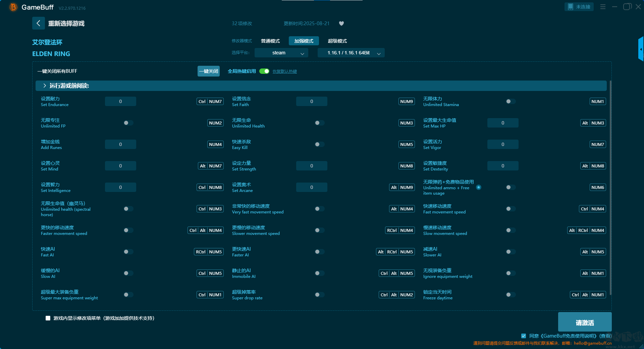This screenshot has width=644, height=349.
Task: Check the 游戏内显示修改项菜单 checkbox
Action: pyautogui.click(x=48, y=318)
